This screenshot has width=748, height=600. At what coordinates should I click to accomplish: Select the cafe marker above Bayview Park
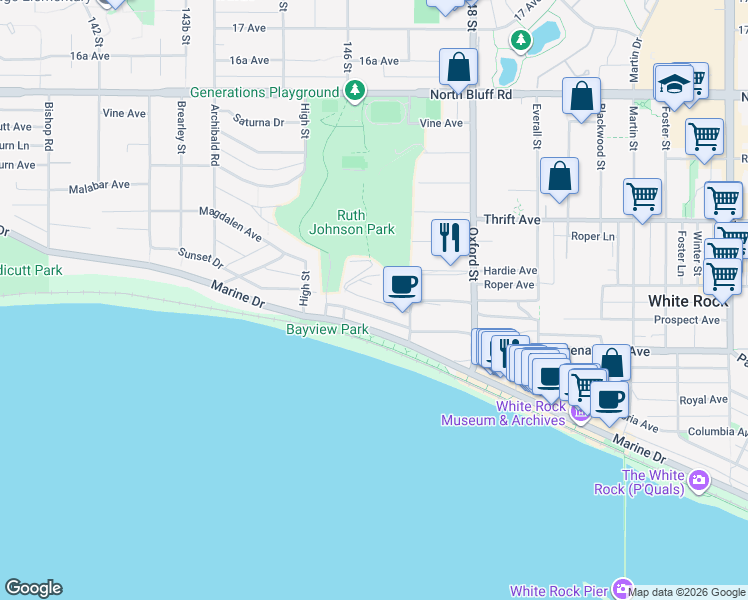[x=403, y=285]
